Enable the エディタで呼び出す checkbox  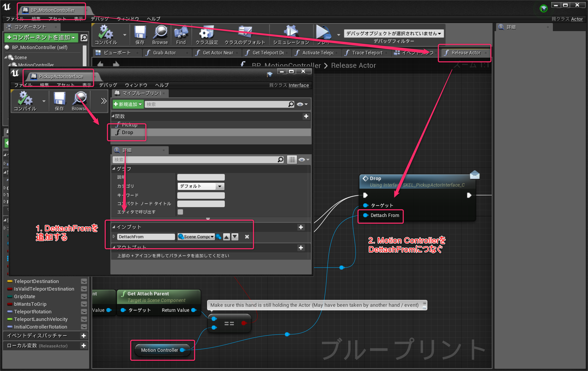click(x=180, y=212)
